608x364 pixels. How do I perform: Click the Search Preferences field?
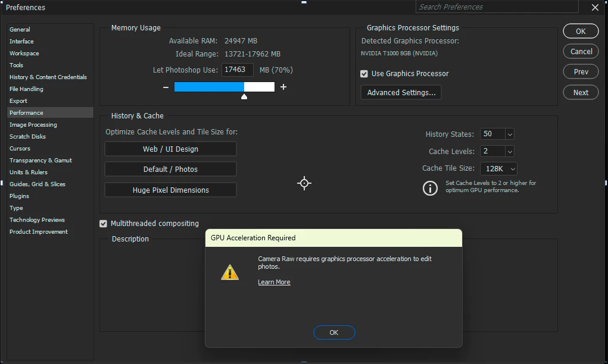[x=497, y=7]
